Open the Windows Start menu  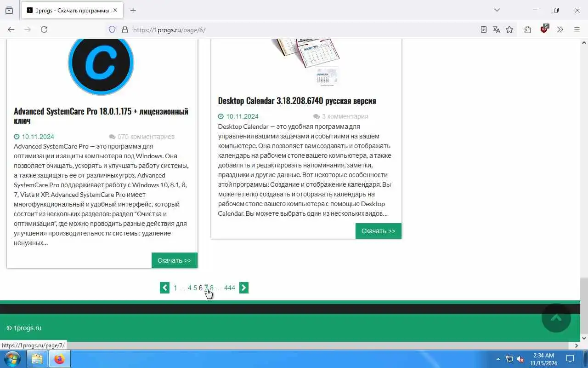[12, 359]
